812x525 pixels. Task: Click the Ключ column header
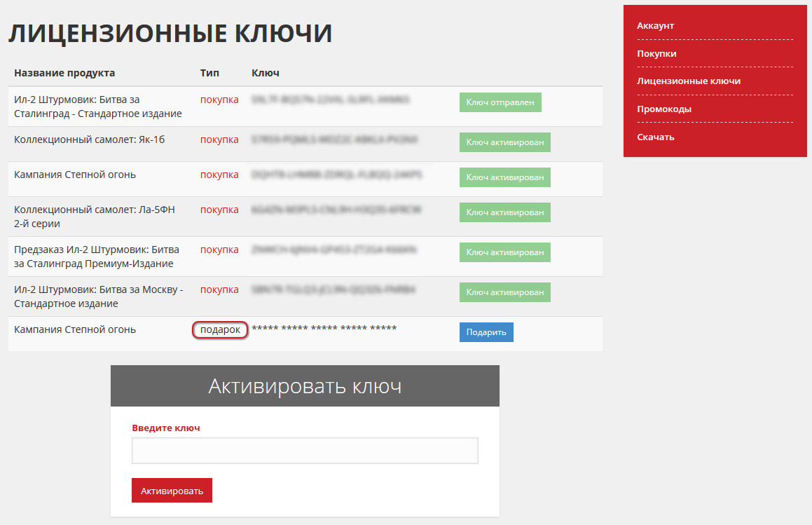pos(265,73)
